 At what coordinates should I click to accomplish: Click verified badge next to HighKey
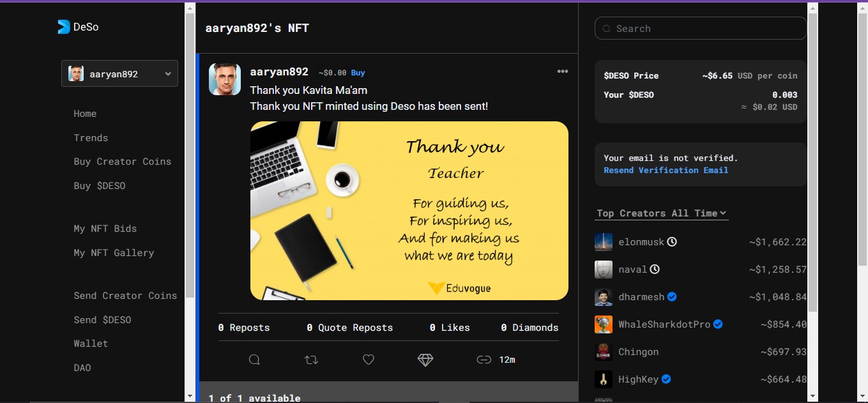666,379
